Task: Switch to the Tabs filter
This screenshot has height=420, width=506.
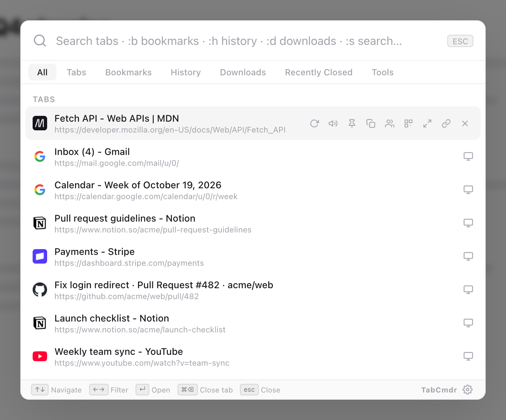Action: 76,72
